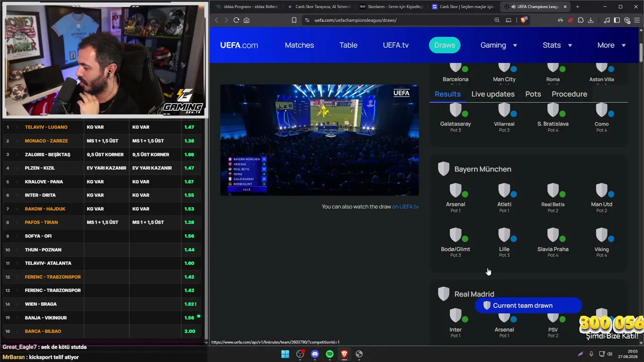Click the Current team drawn button

click(x=528, y=306)
